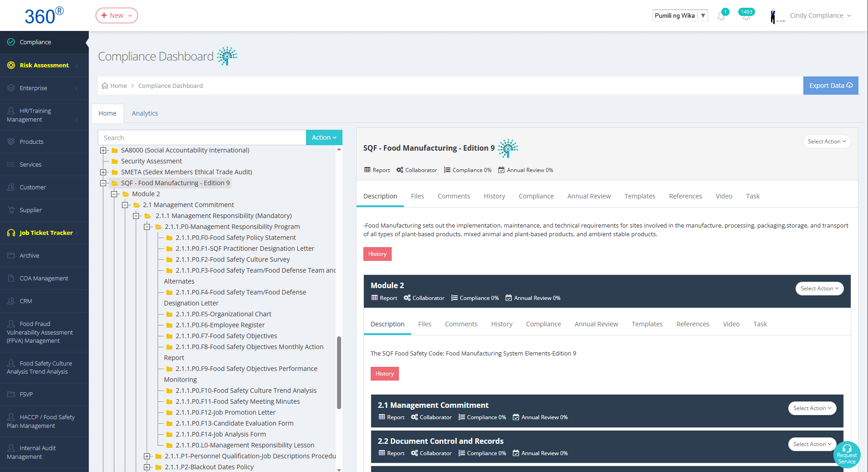Click the Home breadcrumb house icon
Image resolution: width=868 pixels, height=472 pixels.
(105, 86)
